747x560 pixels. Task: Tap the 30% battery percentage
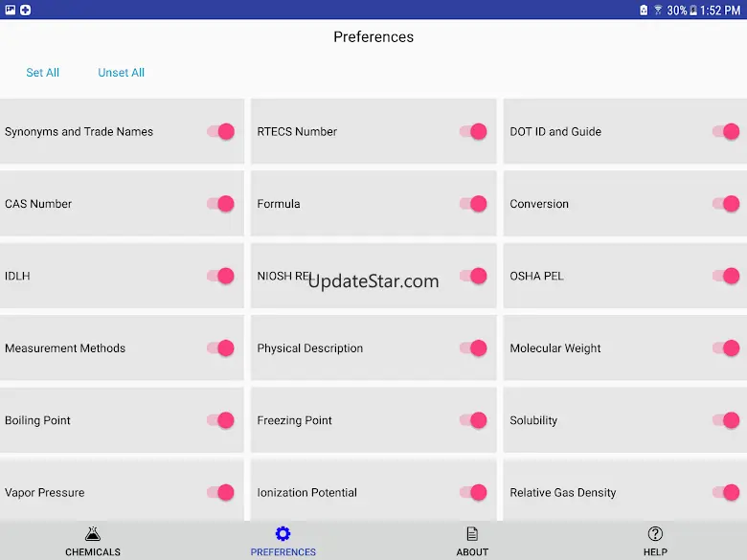coord(676,10)
